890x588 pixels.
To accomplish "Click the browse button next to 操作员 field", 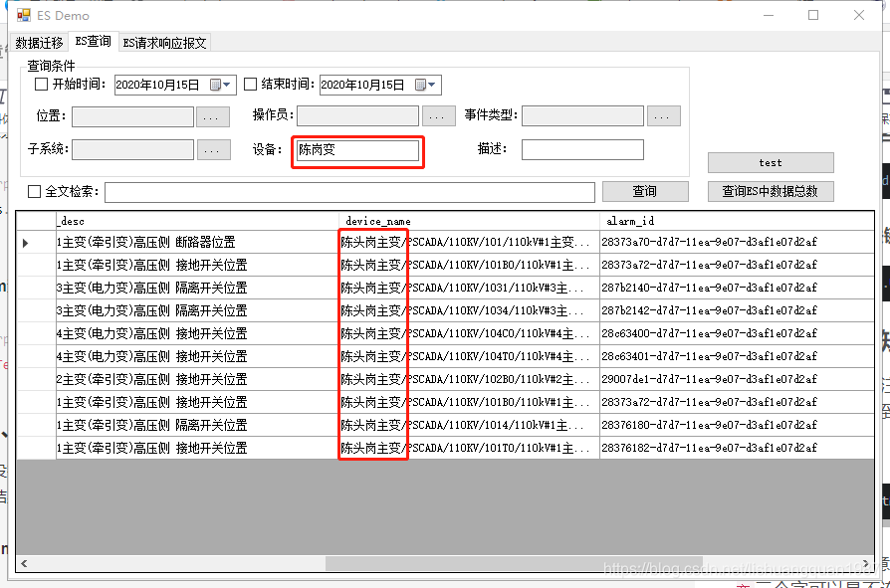I will pos(439,116).
